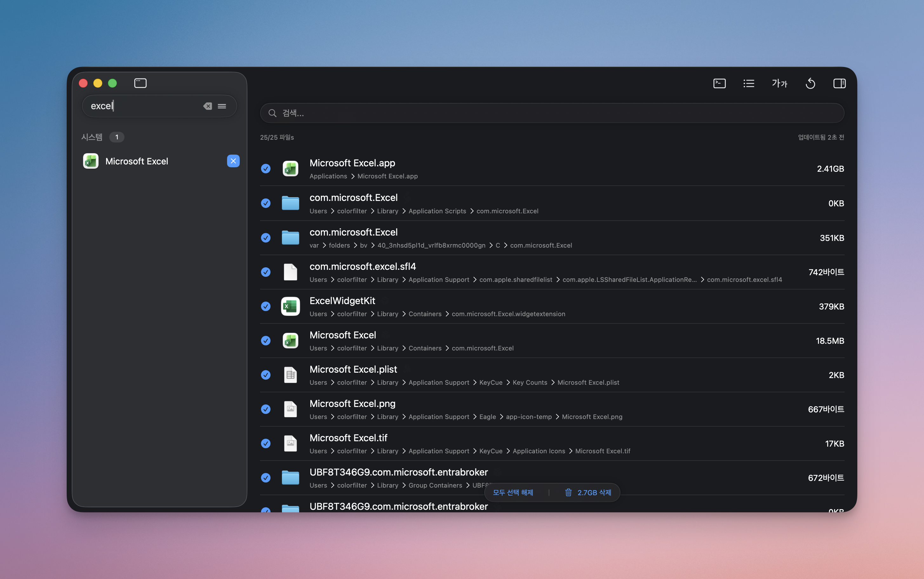Click Application Scripts in com.microsoft.Excel path

coord(437,211)
